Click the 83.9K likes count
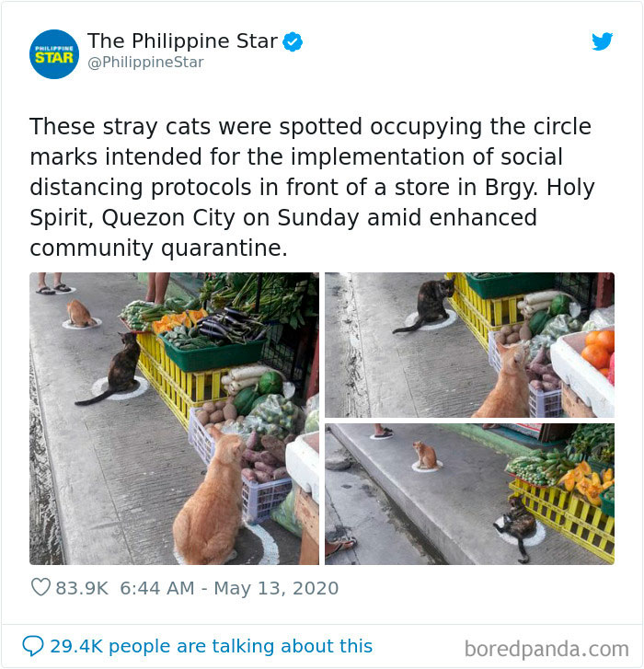The image size is (644, 669). point(82,588)
